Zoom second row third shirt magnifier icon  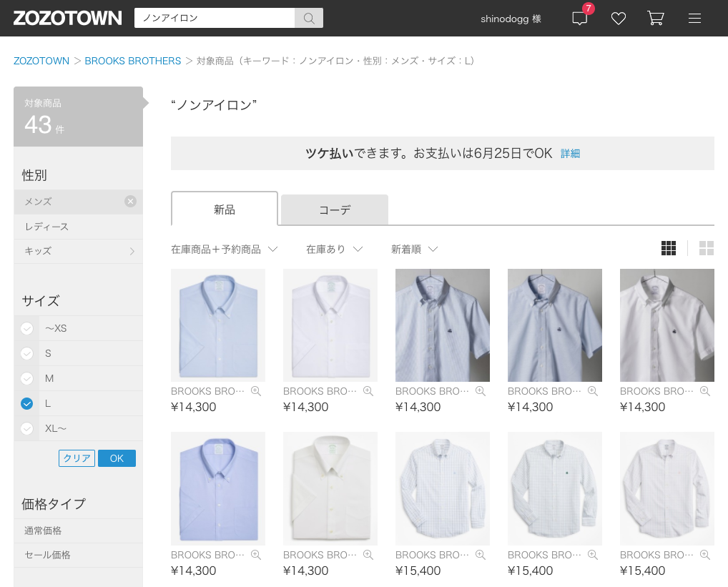[481, 555]
